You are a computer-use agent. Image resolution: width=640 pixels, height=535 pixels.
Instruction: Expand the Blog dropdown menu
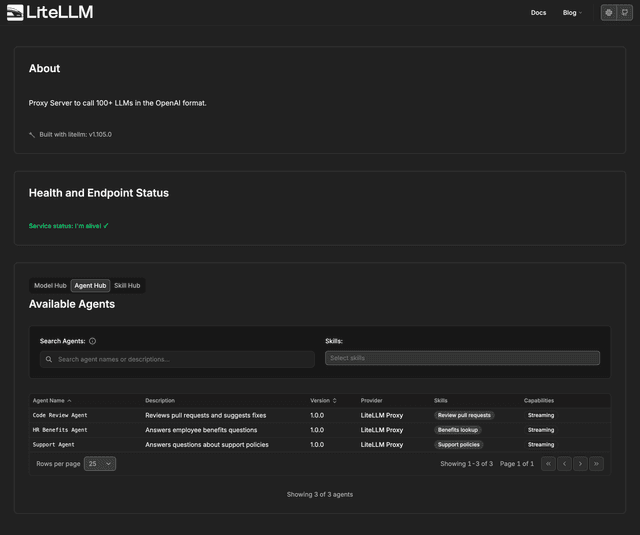tap(572, 13)
